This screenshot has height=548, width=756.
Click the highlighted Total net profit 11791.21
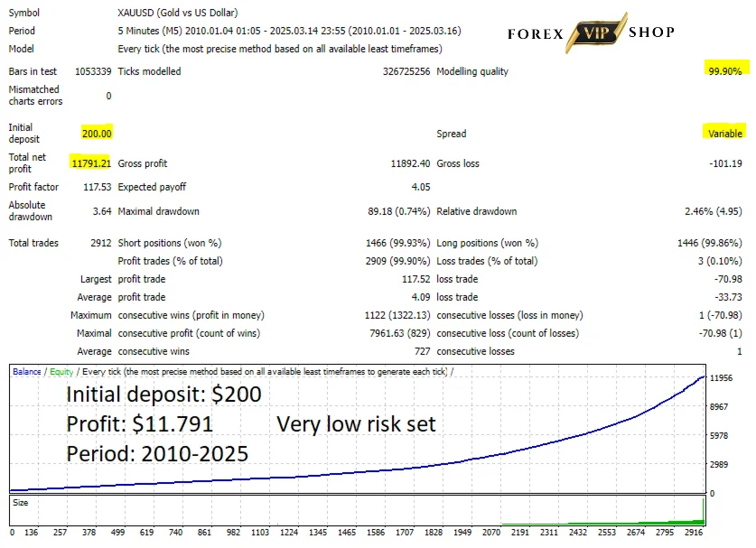[x=91, y=163]
